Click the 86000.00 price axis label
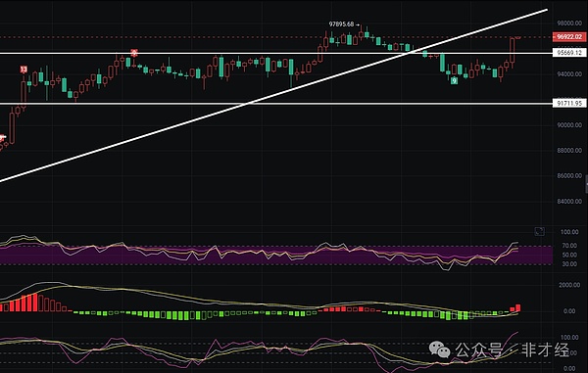This screenshot has width=588, height=373. click(569, 175)
